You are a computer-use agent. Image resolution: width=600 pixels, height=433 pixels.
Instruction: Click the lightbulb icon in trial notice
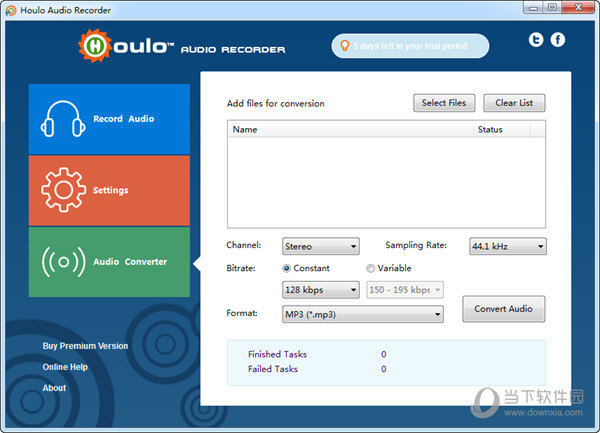[344, 46]
